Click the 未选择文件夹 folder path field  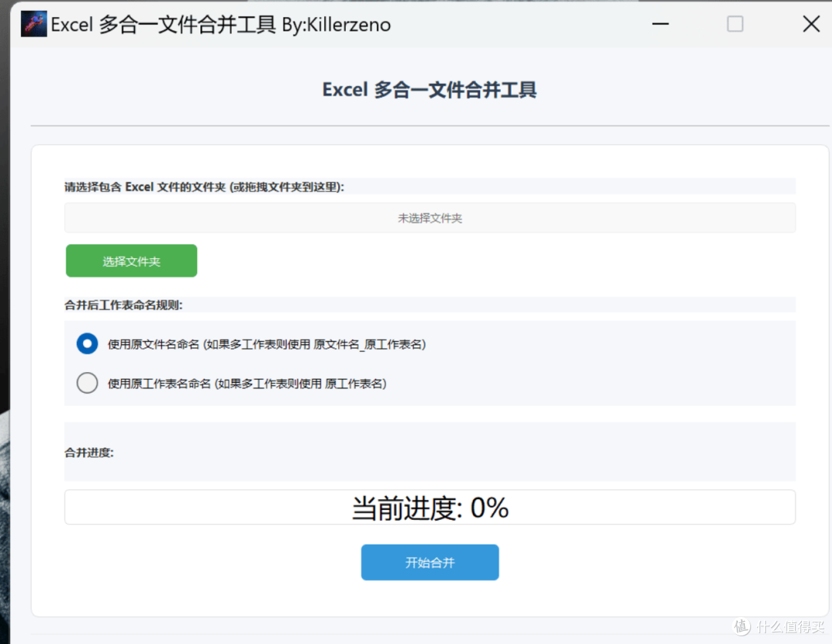430,218
